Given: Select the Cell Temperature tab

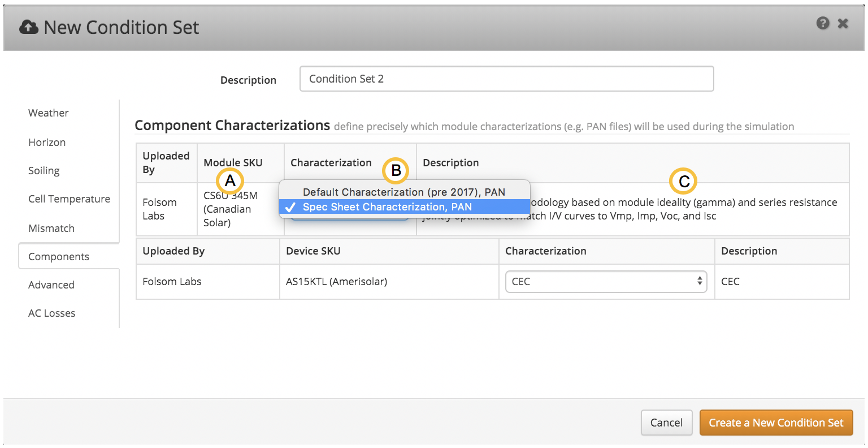Looking at the screenshot, I should (x=69, y=199).
